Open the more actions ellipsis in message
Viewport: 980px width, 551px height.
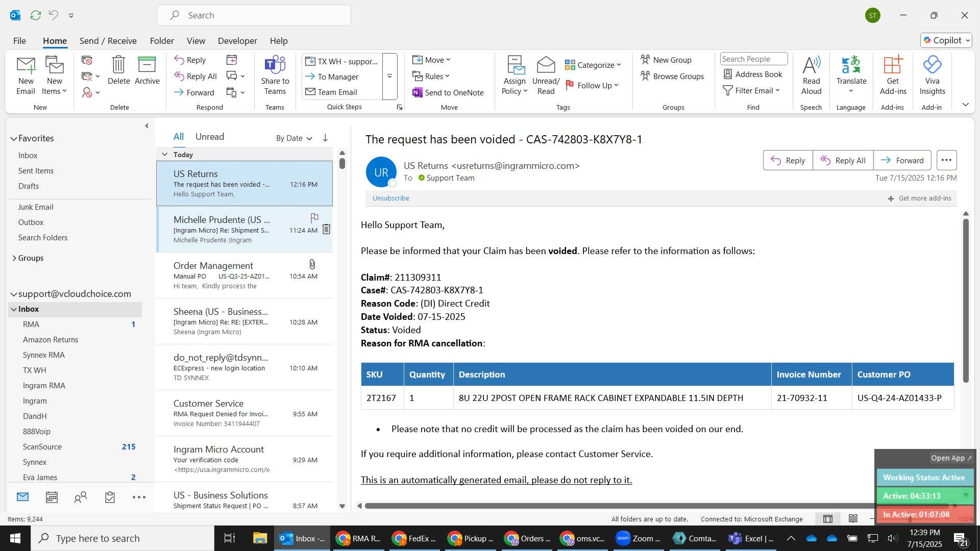click(x=946, y=160)
